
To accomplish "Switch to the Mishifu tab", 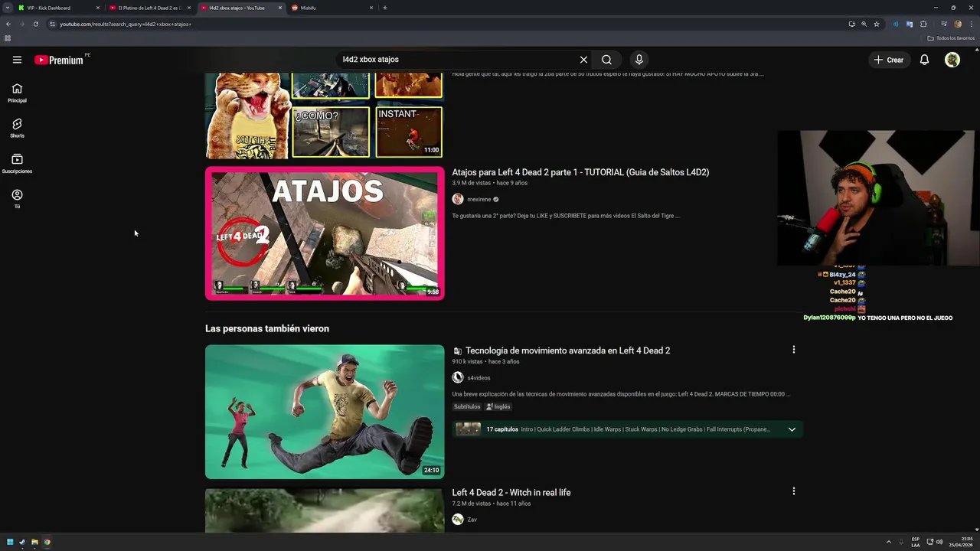I will (328, 8).
